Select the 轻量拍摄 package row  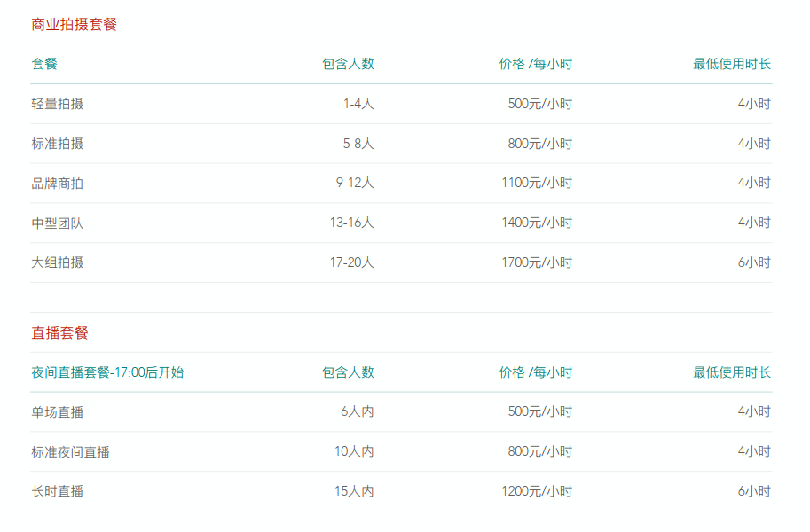tap(401, 104)
